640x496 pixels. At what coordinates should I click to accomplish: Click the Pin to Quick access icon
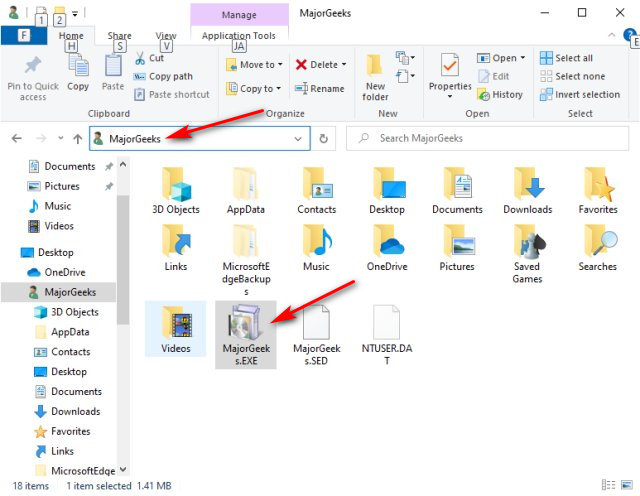[33, 65]
